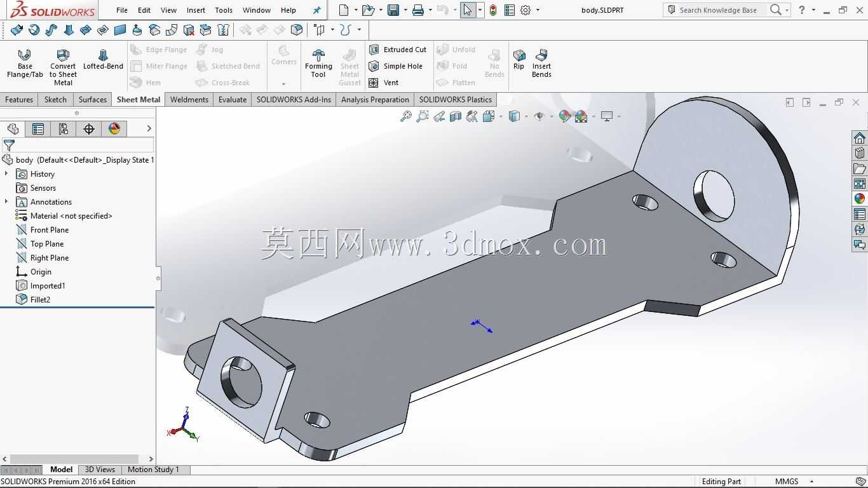This screenshot has width=868, height=488.
Task: Click the Extruded Cut tool
Action: click(398, 50)
